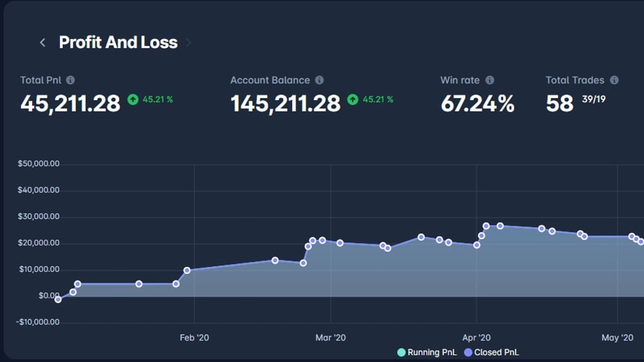Click the $10,000.00 axis label
Screen dimensions: 644x362
point(39,269)
